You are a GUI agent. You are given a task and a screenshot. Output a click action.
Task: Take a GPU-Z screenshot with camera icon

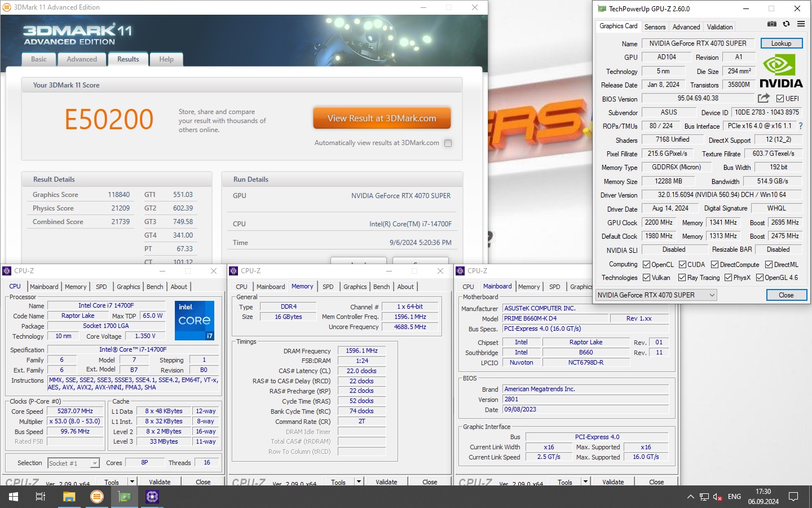[x=772, y=24]
